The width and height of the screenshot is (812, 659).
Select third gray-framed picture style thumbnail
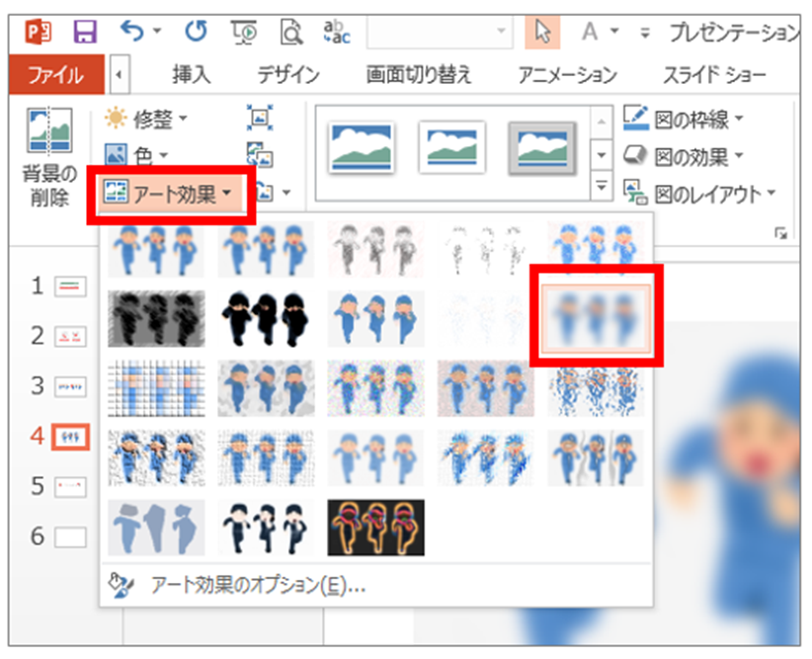(x=542, y=147)
